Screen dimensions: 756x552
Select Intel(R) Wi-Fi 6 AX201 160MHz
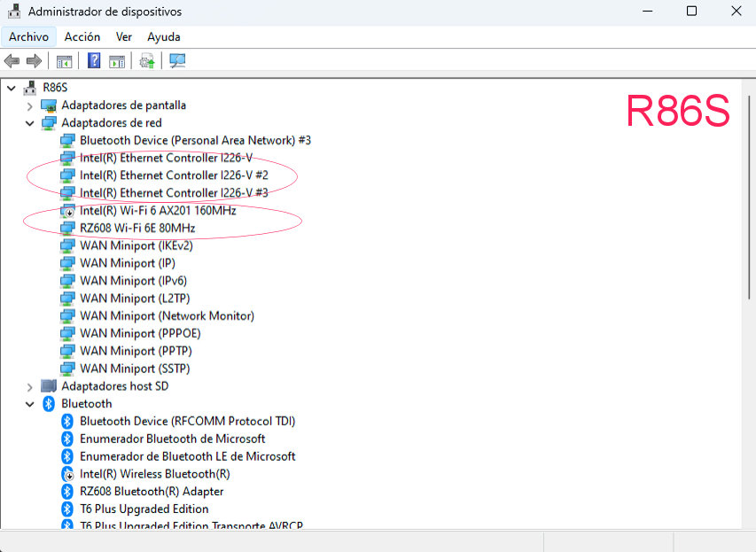point(158,211)
